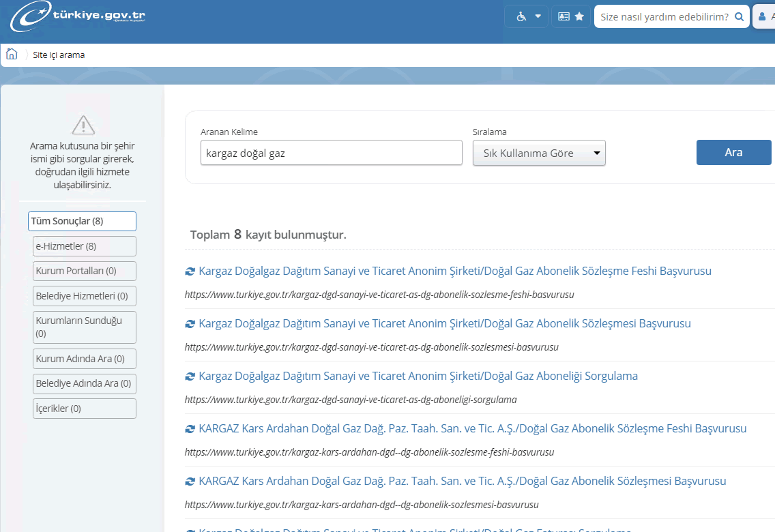Filter results by 'e-Hizmetler (8)'
Image resolution: width=775 pixels, height=532 pixels.
tap(85, 246)
